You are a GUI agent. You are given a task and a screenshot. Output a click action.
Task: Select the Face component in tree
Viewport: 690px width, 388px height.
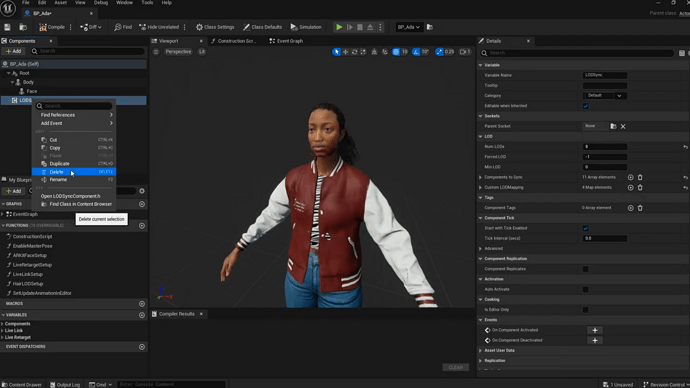click(32, 91)
